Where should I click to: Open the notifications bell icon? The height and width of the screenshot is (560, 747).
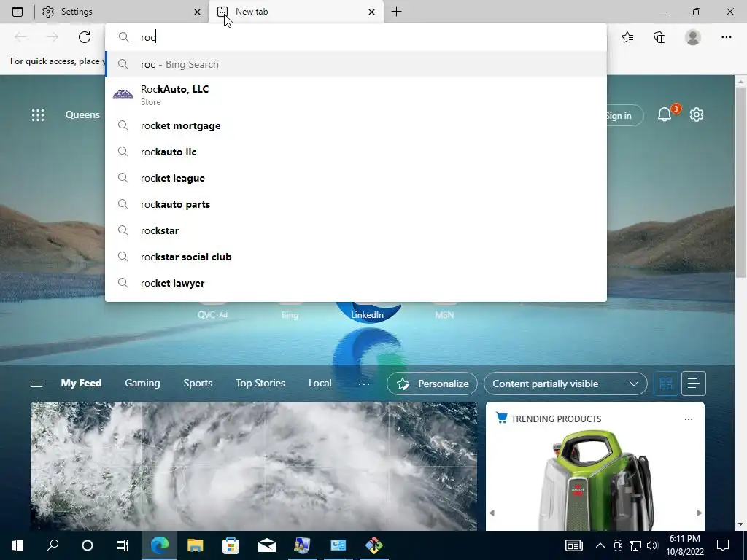(664, 114)
